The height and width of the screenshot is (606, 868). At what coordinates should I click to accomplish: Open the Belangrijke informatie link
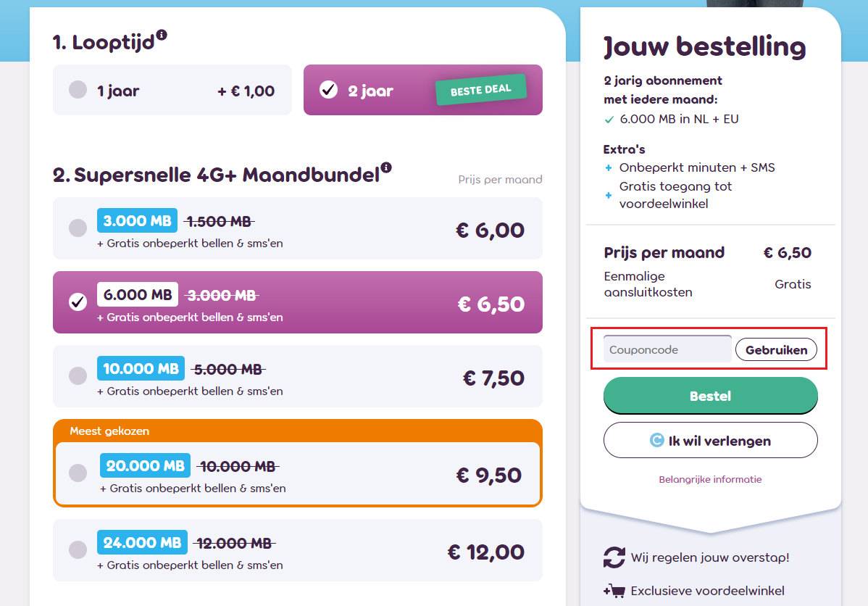(710, 479)
